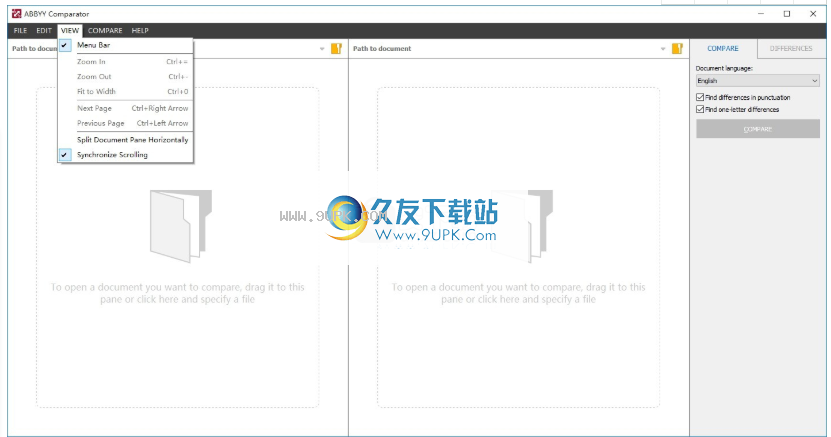Toggle the Menu Bar option

126,46
